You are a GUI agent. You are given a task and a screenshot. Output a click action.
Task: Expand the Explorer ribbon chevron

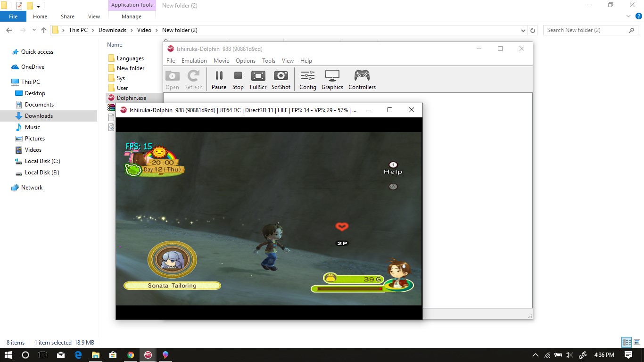click(628, 16)
